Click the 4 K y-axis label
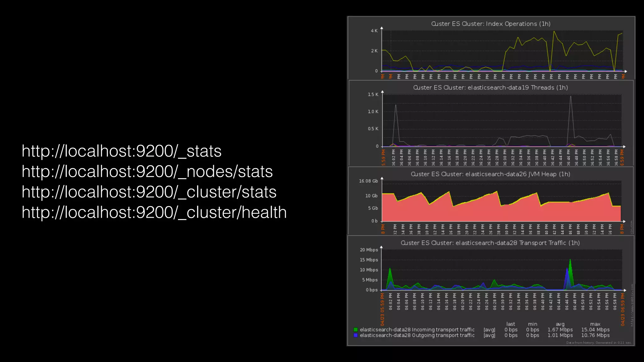Viewport: 644px width, 362px height. click(374, 31)
